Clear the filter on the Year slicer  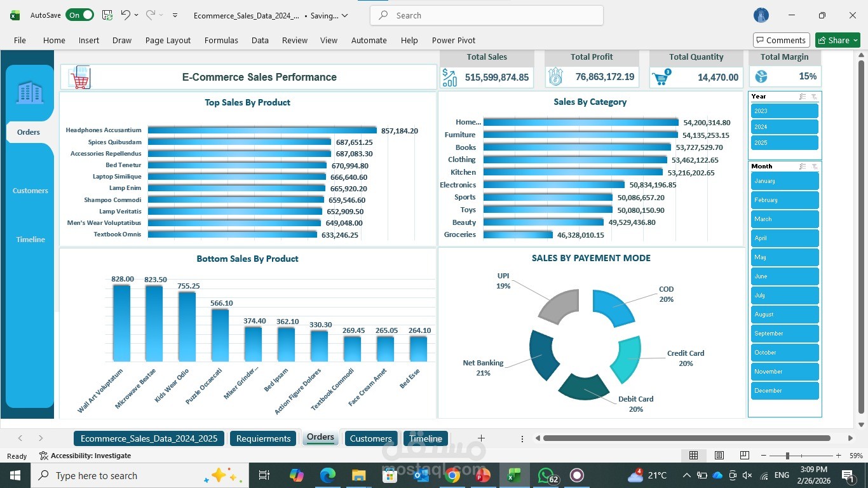(814, 96)
